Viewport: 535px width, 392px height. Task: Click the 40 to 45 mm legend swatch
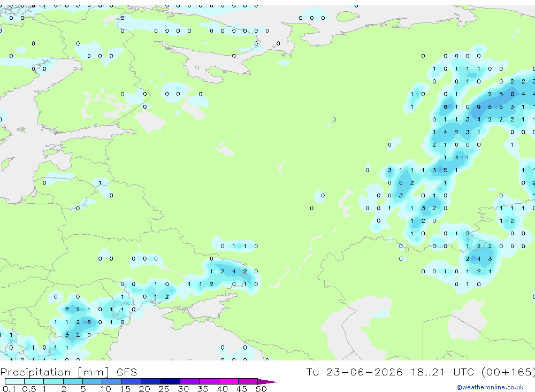pyautogui.click(x=228, y=381)
